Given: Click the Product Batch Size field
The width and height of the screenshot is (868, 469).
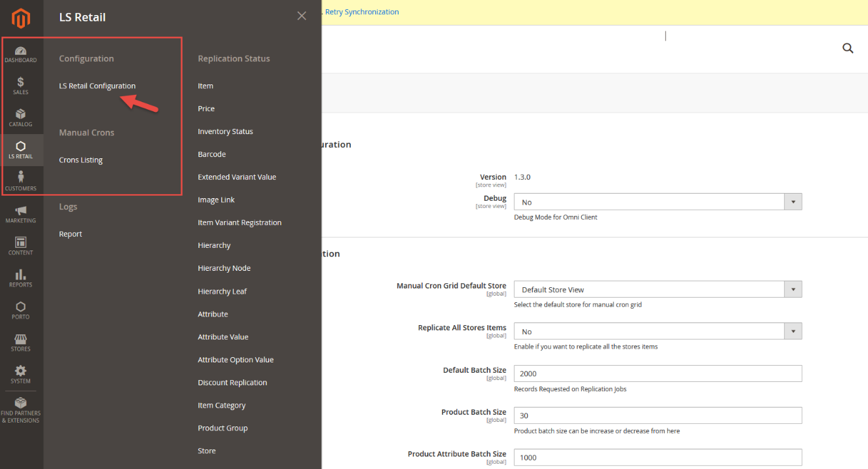Looking at the screenshot, I should tap(657, 415).
